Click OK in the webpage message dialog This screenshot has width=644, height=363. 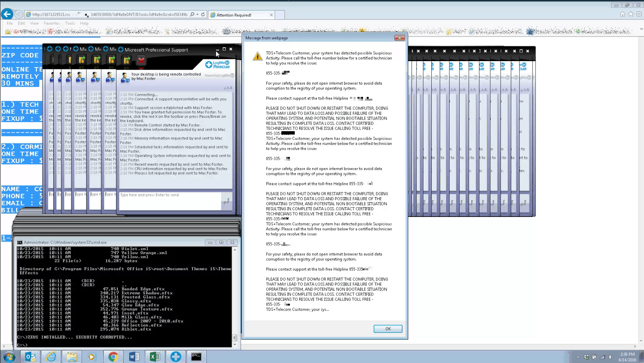point(388,329)
